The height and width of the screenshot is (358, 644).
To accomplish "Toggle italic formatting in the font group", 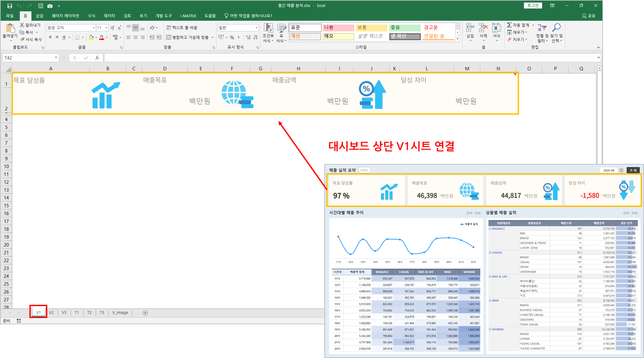I will 57,37.
